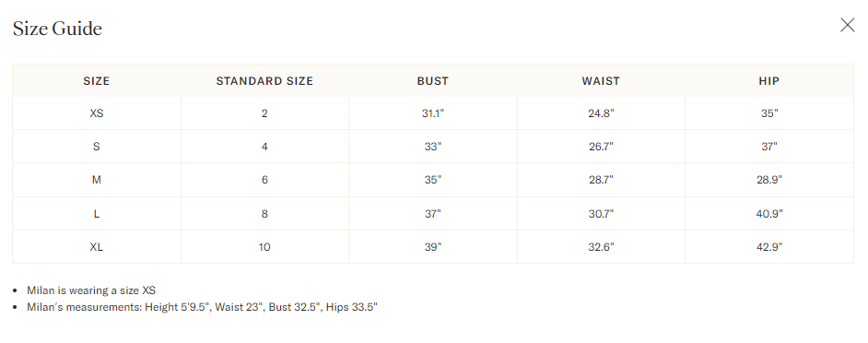Click the 37" bust value for L

click(x=433, y=213)
